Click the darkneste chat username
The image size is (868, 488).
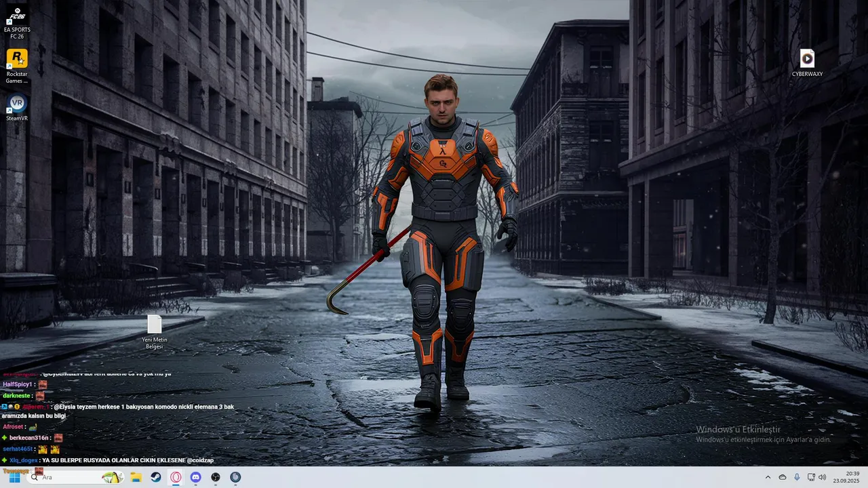(17, 396)
